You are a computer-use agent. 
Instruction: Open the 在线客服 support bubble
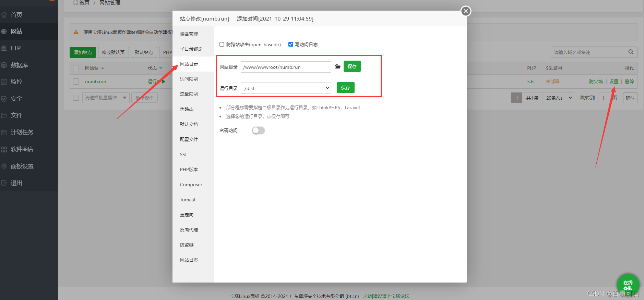[628, 285]
